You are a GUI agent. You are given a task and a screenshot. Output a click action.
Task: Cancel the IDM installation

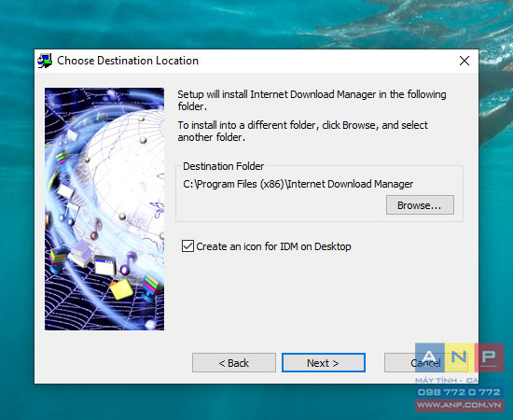tap(425, 363)
